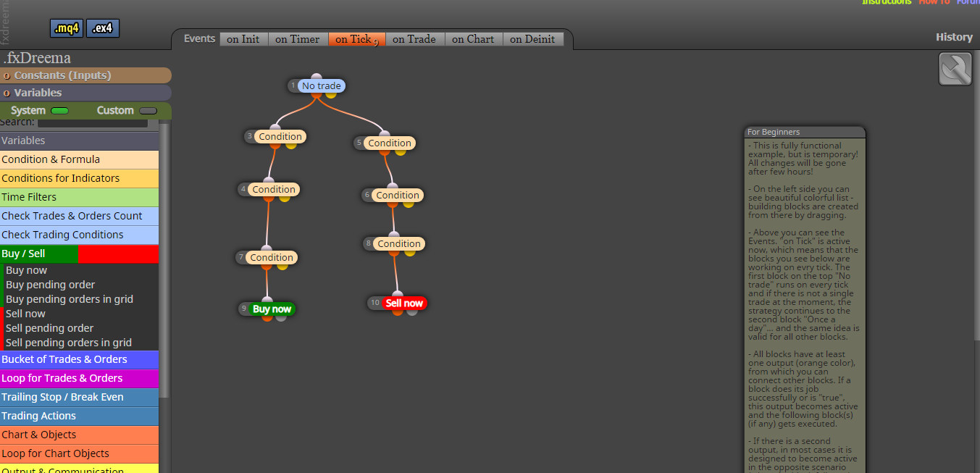Select Condition block number 3
980x473 pixels.
coord(280,136)
